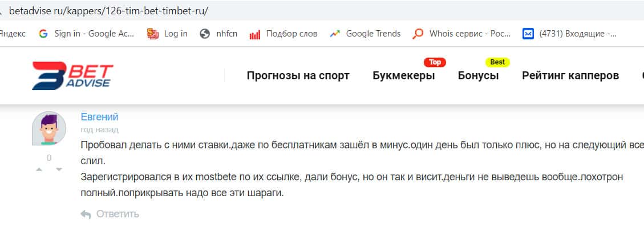Screen dimensions: 644x231
Task: Open the Подбор слов bookmark
Action: click(x=283, y=34)
